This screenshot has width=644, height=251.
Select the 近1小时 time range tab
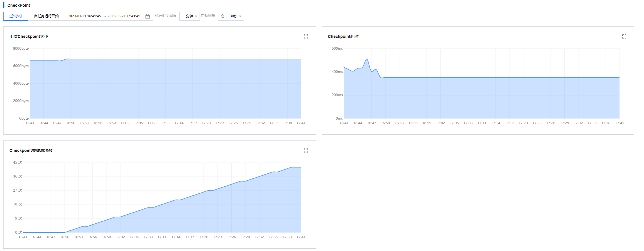pos(16,16)
